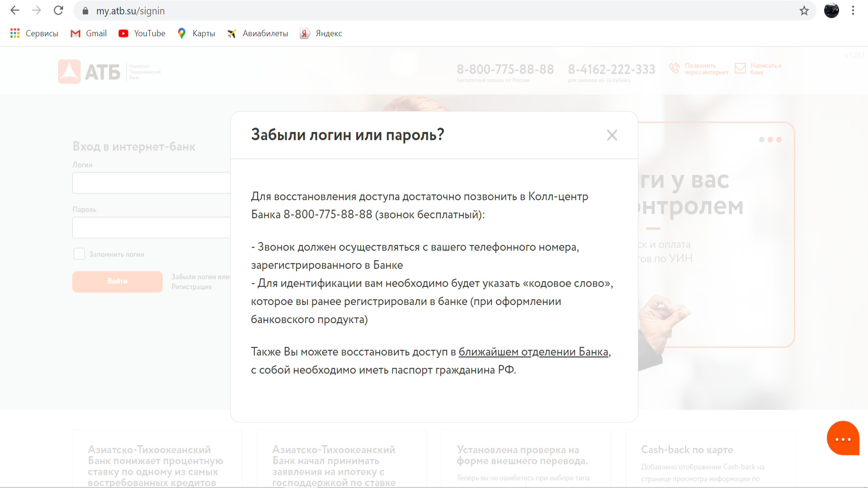Image resolution: width=868 pixels, height=488 pixels.
Task: Open news about понижает процентную ставку
Action: (157, 459)
